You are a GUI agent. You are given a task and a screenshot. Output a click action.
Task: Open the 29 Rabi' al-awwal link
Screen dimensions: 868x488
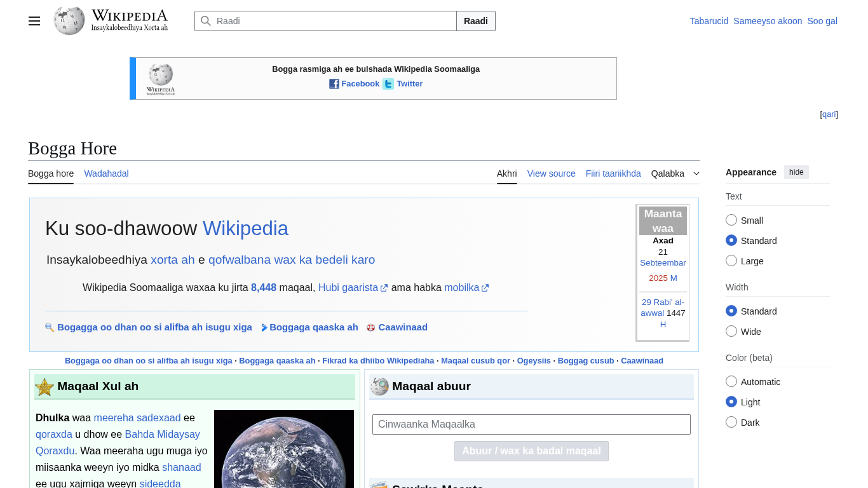click(x=663, y=308)
